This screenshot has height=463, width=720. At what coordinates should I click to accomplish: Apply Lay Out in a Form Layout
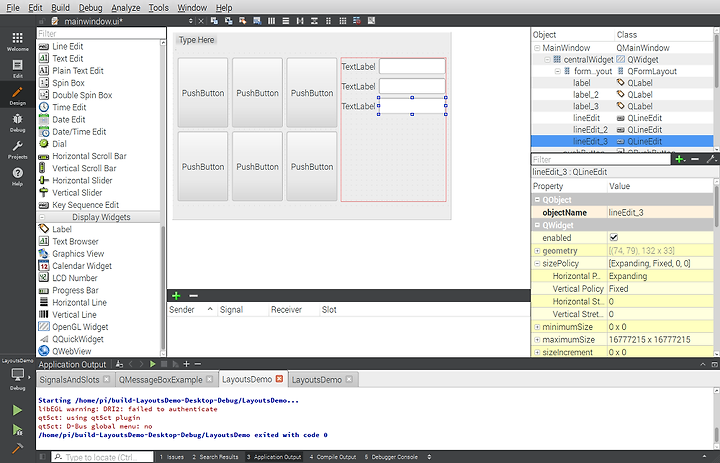pyautogui.click(x=328, y=21)
